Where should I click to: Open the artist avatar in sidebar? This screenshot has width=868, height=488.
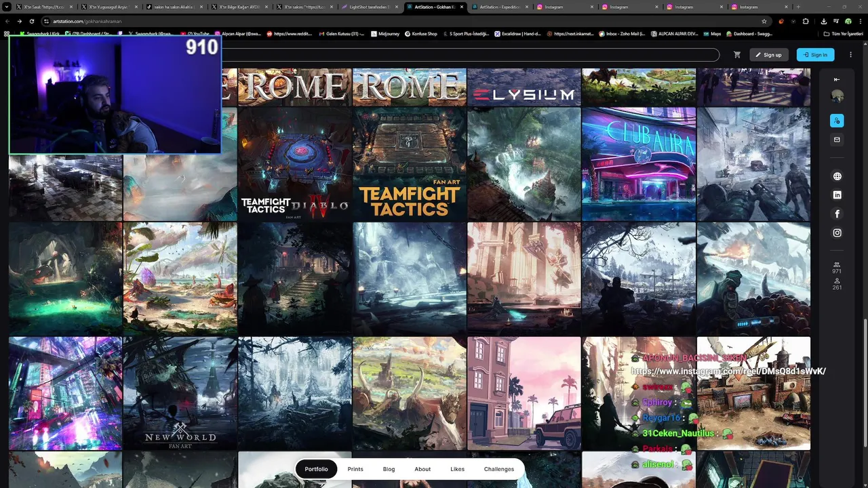pos(837,97)
